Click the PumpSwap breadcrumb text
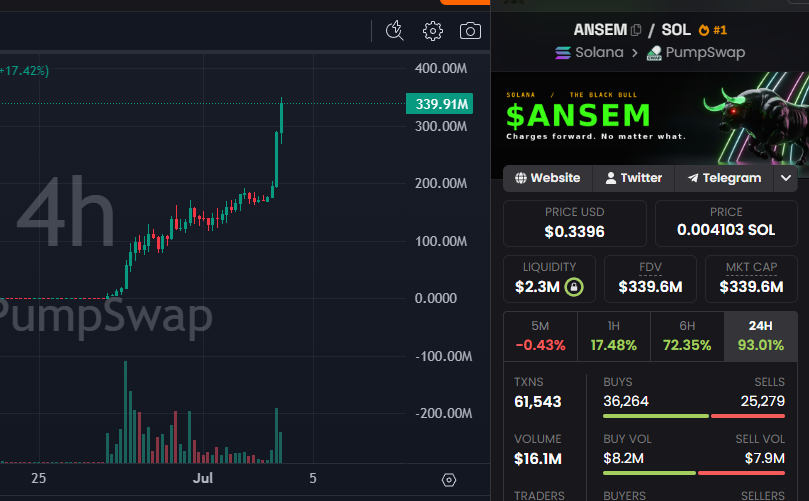This screenshot has width=809, height=501. 705,53
